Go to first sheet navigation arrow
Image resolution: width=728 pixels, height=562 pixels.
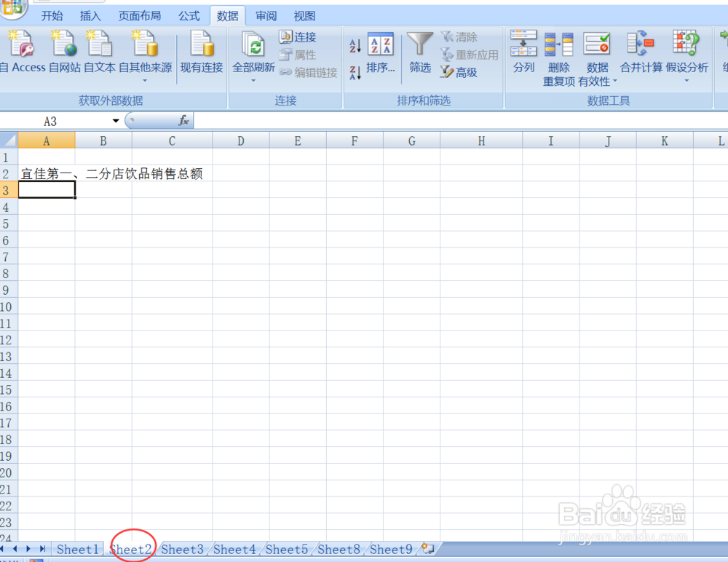tap(2, 549)
